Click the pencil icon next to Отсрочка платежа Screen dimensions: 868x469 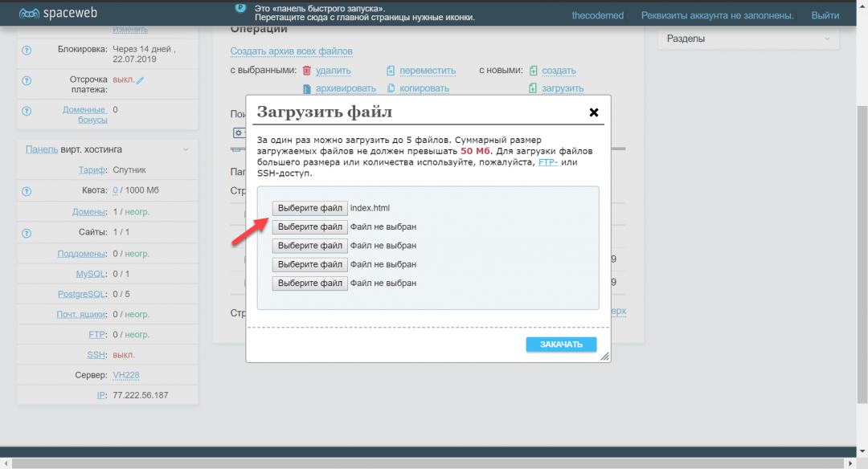(141, 80)
